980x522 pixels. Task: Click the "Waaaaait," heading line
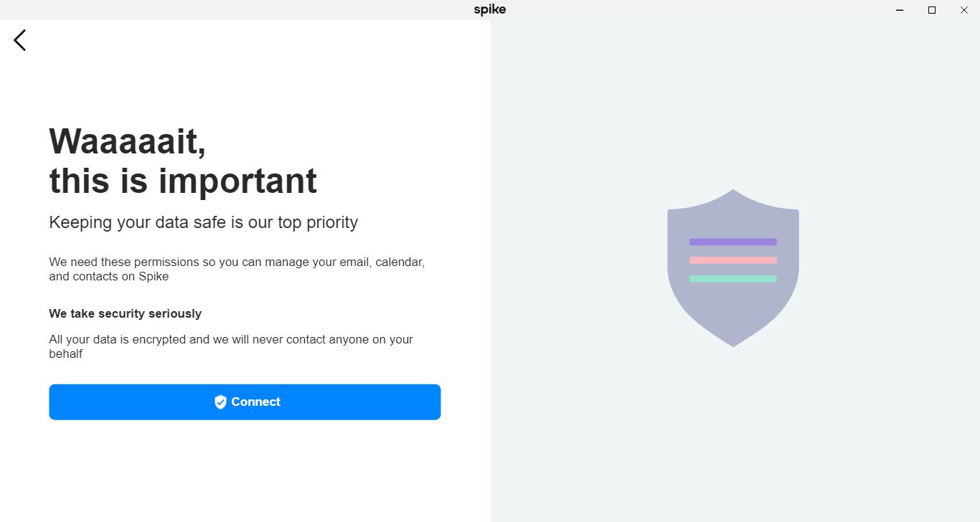click(x=128, y=141)
